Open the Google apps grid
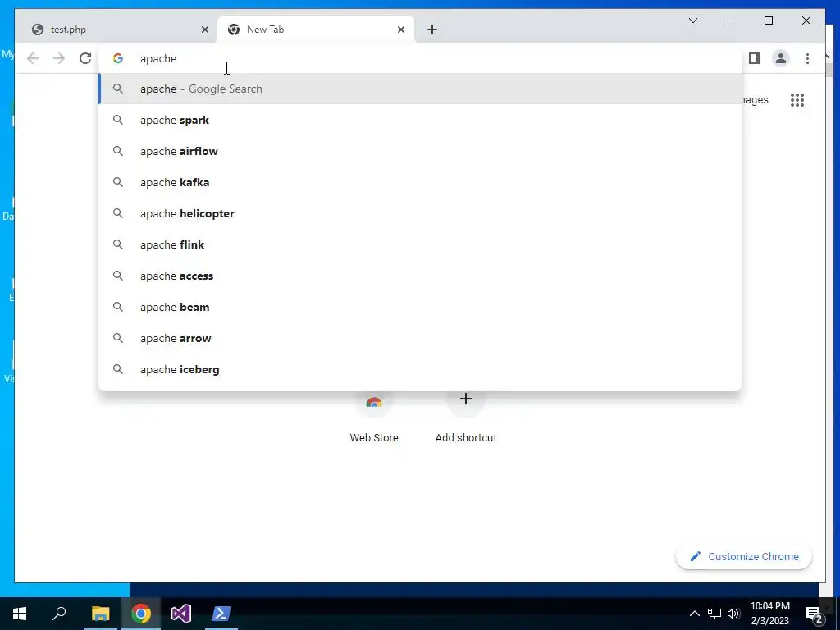840x630 pixels. point(797,100)
